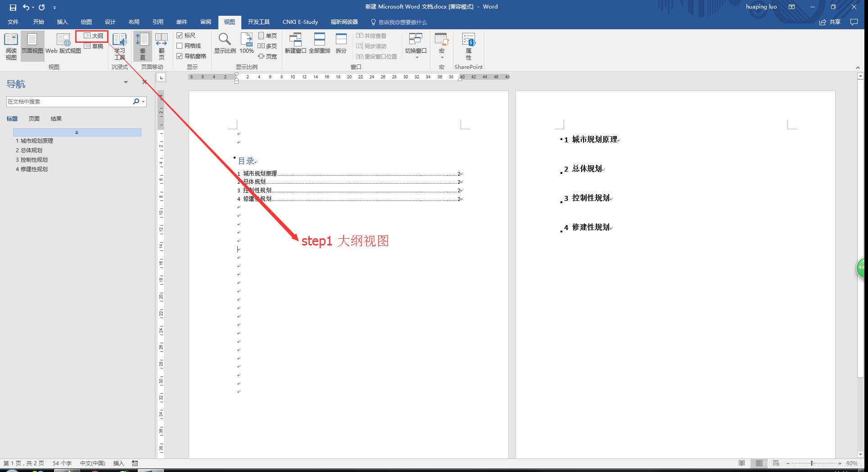This screenshot has width=868, height=472.
Task: Jump to beginning using navigation pane top bar
Action: click(77, 132)
